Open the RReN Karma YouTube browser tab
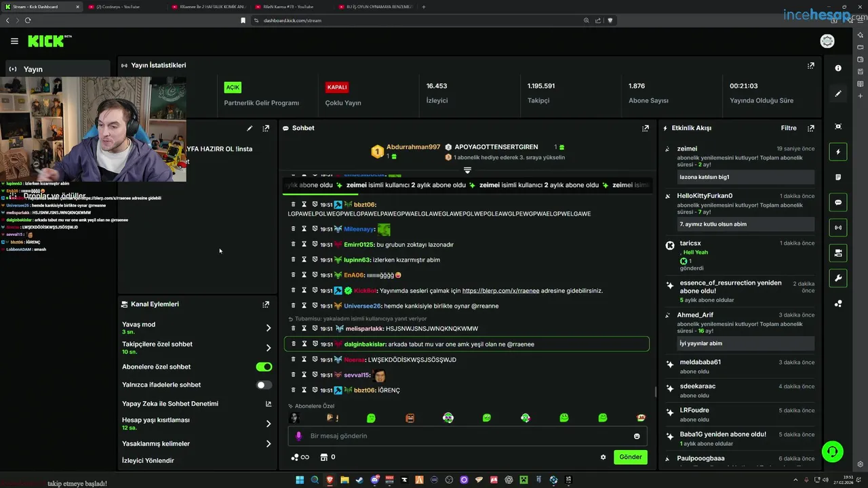 pyautogui.click(x=292, y=7)
